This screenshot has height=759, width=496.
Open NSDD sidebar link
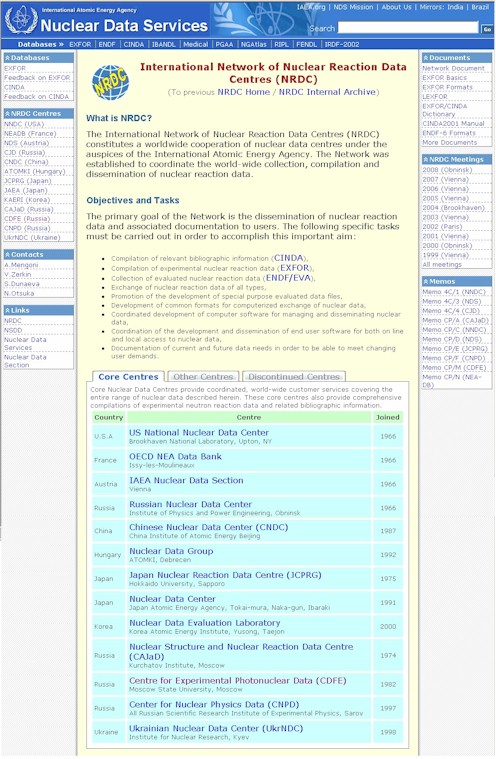(x=13, y=330)
